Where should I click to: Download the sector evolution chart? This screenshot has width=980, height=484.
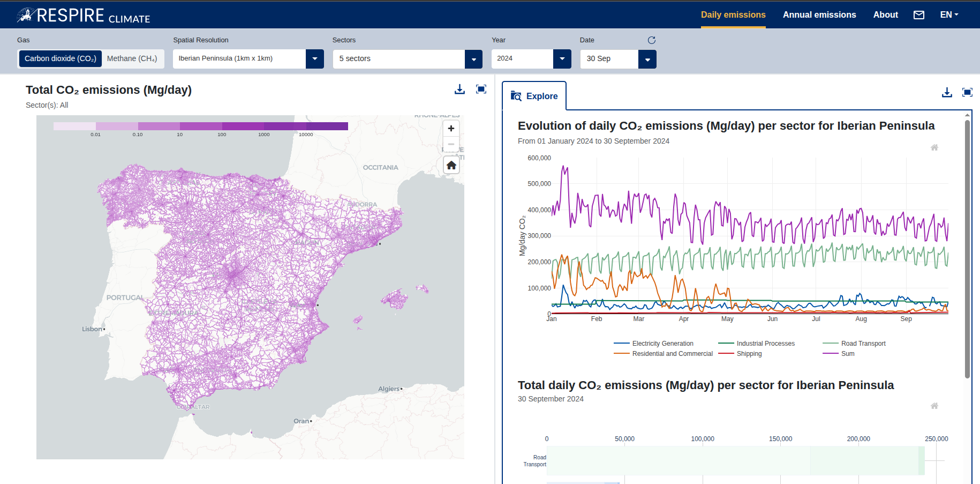[947, 92]
